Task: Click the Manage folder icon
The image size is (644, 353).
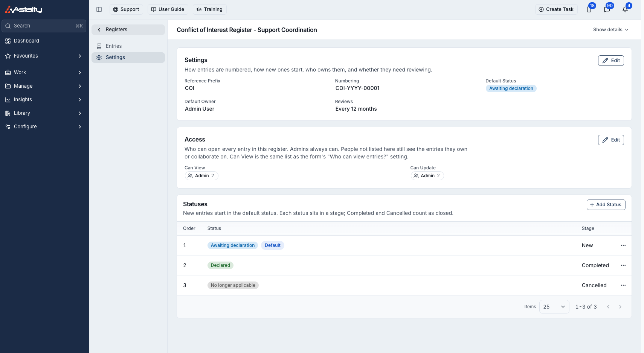Action: 8,86
